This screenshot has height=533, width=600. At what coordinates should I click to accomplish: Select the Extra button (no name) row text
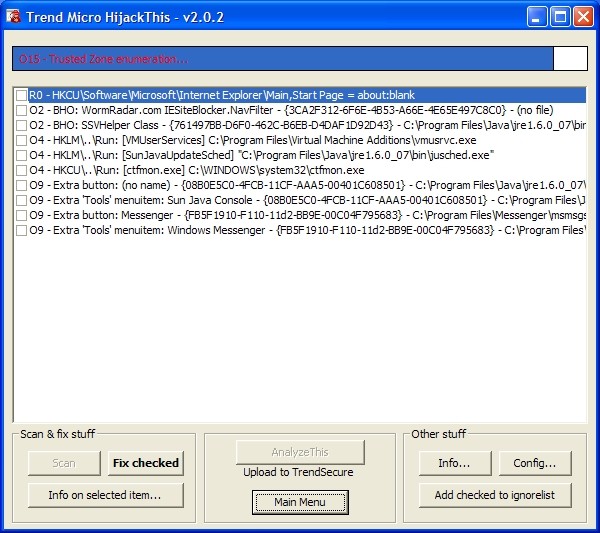pyautogui.click(x=307, y=186)
